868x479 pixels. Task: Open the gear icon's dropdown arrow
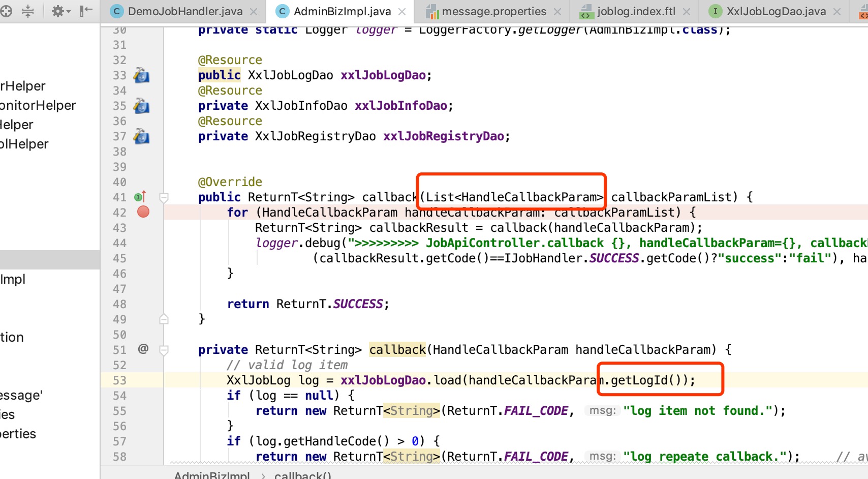tap(69, 12)
